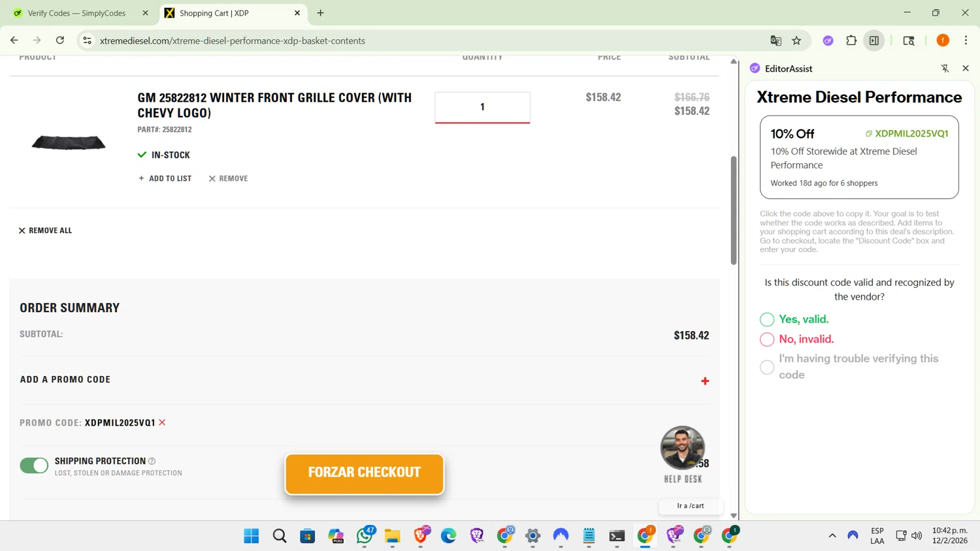This screenshot has height=551, width=980.
Task: Toggle the browser side panel icon
Action: [874, 40]
